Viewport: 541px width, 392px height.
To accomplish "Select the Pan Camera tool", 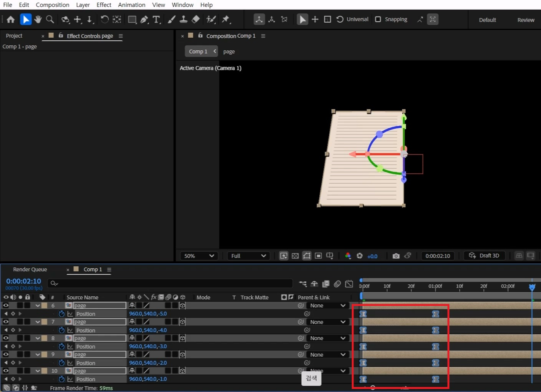I will 78,19.
